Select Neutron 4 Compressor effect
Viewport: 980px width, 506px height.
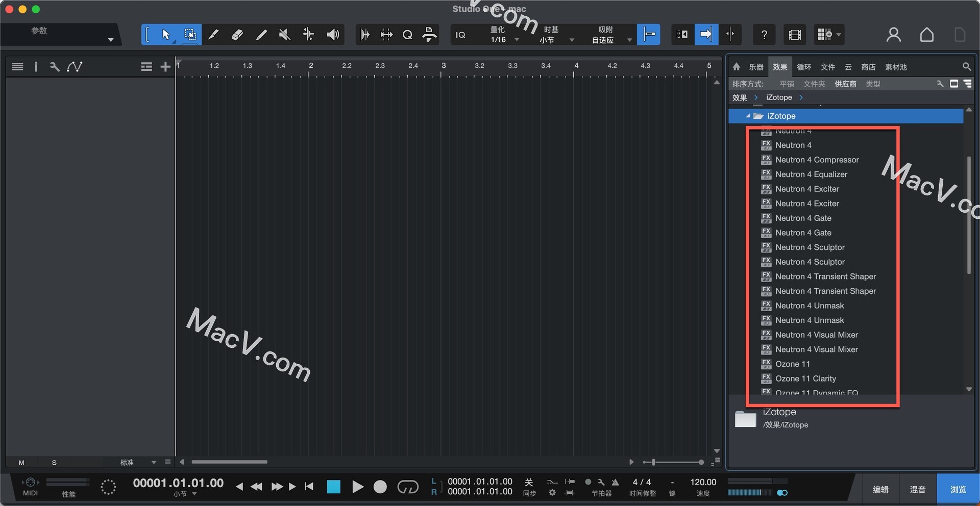817,160
